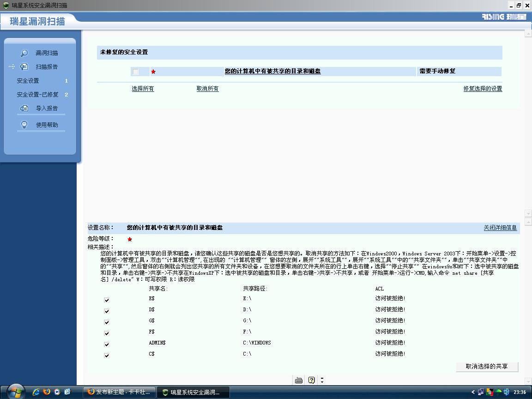Launch Internet Explorer from quick launch
The width and height of the screenshot is (532, 399).
click(36, 392)
